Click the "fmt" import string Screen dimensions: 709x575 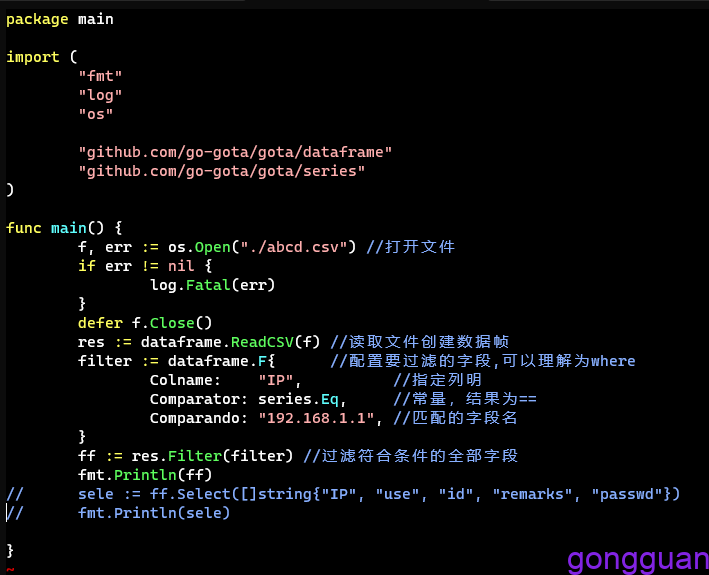click(100, 76)
